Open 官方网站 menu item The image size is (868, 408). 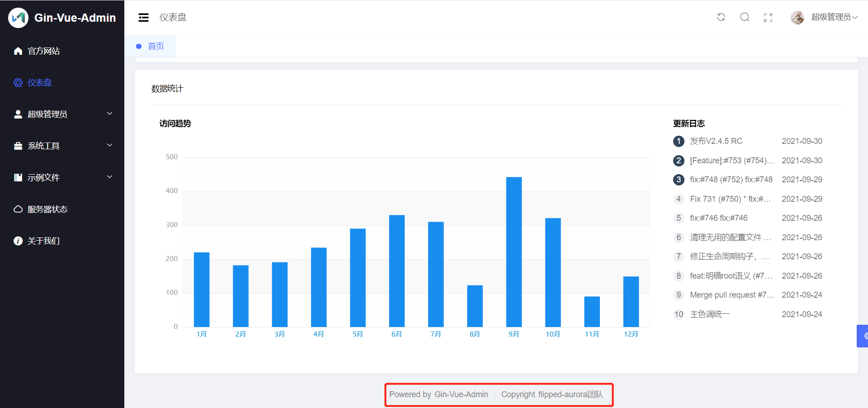coord(62,51)
